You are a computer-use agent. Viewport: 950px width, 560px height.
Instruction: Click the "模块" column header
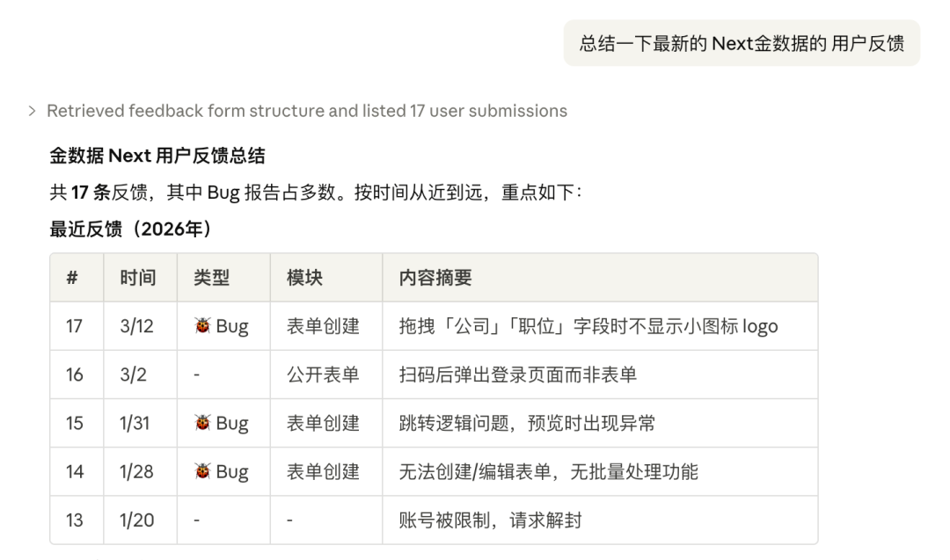(304, 278)
